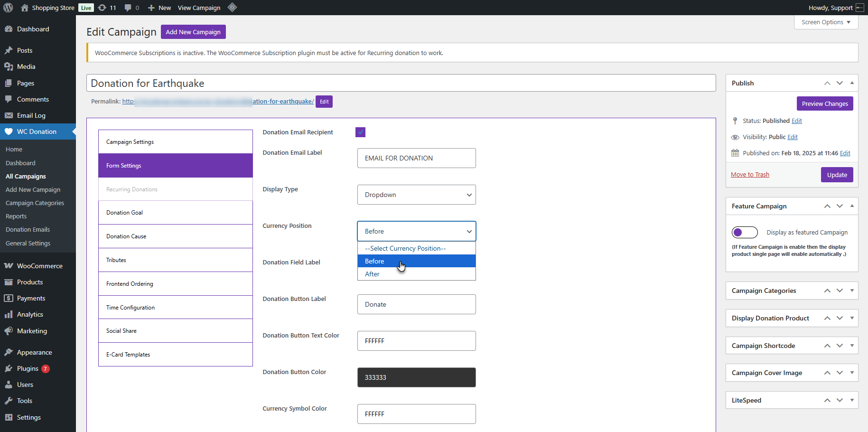This screenshot has height=432, width=868.
Task: Toggle Display as featured Campaign switch
Action: coord(744,232)
